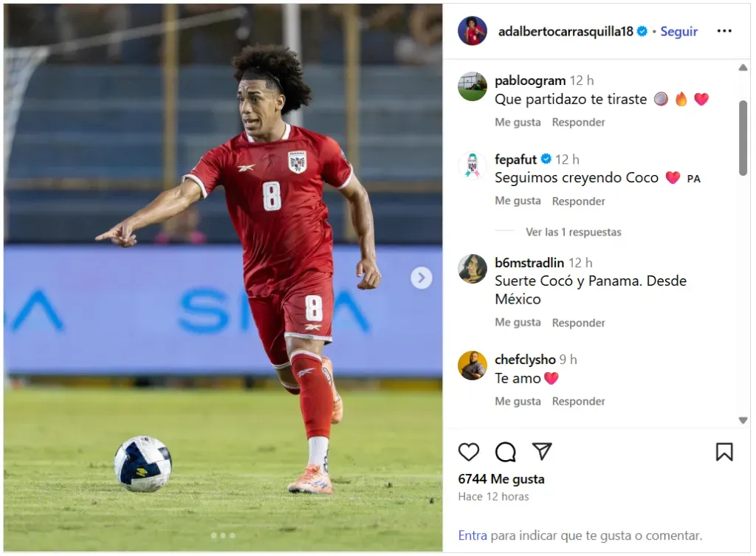
Task: Save the post with the bookmark icon
Action: tap(724, 452)
